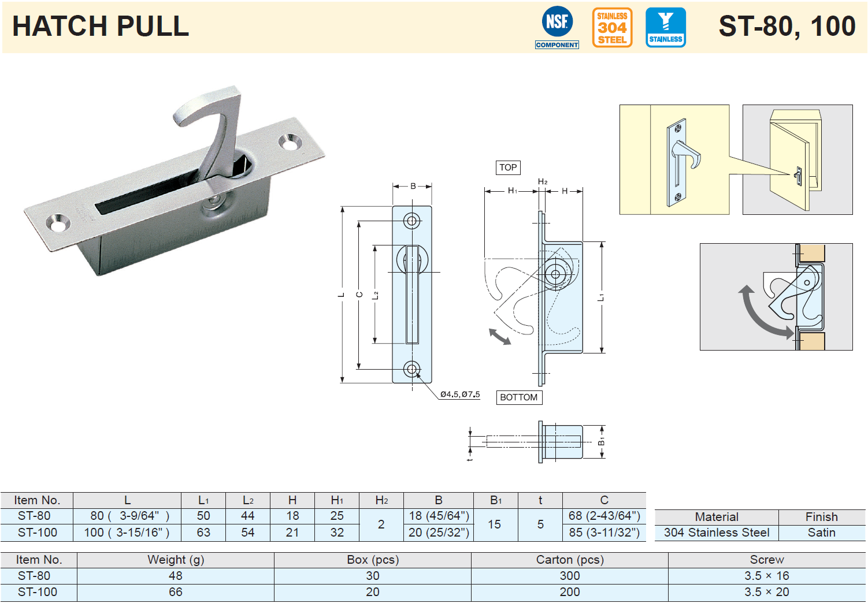This screenshot has width=868, height=603.
Task: Click the weight value 66
Action: point(176,592)
